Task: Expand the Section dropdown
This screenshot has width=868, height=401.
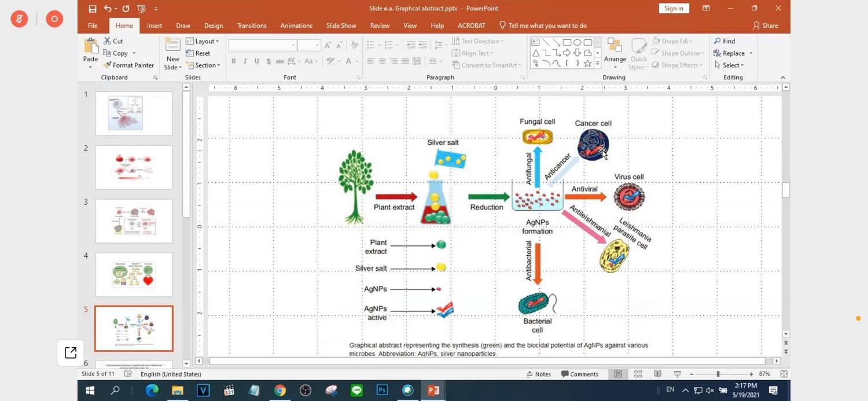Action: click(x=203, y=65)
